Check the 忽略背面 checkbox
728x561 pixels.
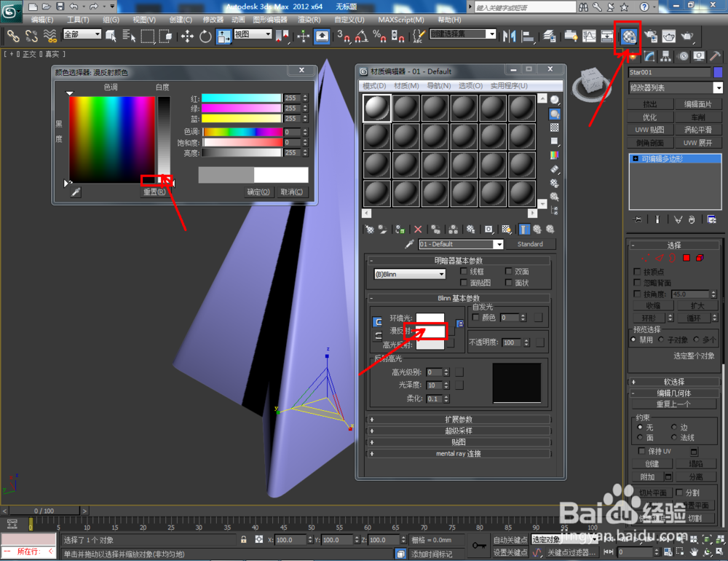coord(637,283)
